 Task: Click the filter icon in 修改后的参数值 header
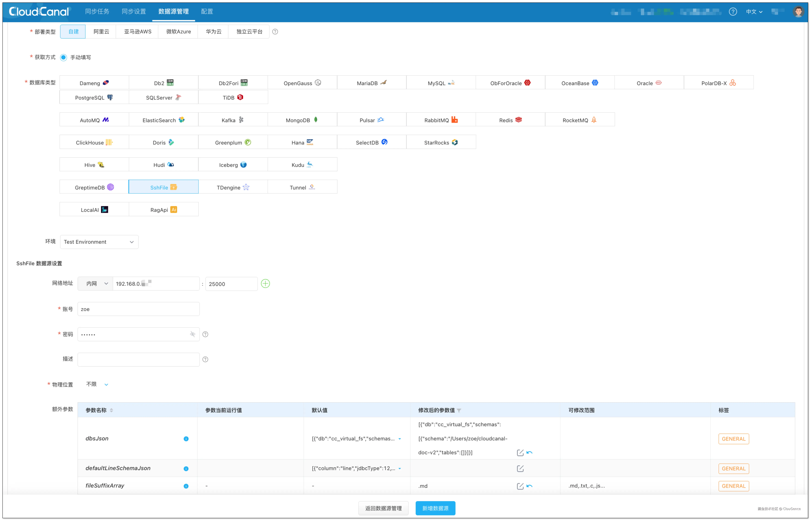(x=459, y=410)
